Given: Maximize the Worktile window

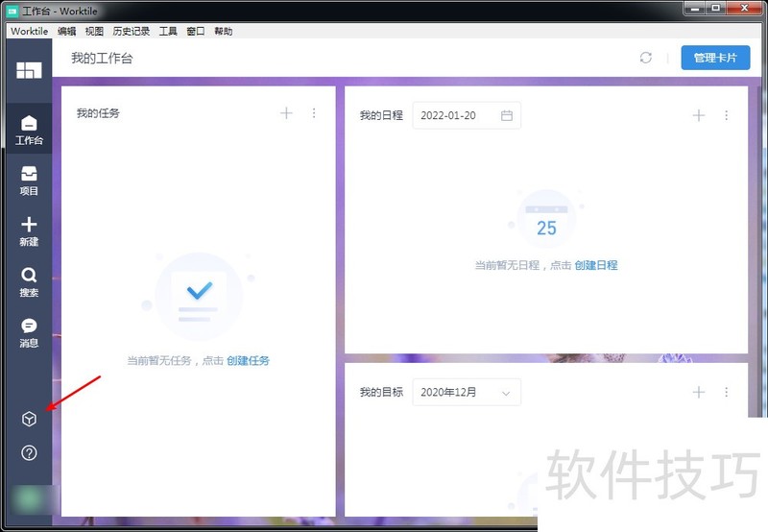Looking at the screenshot, I should 715,9.
